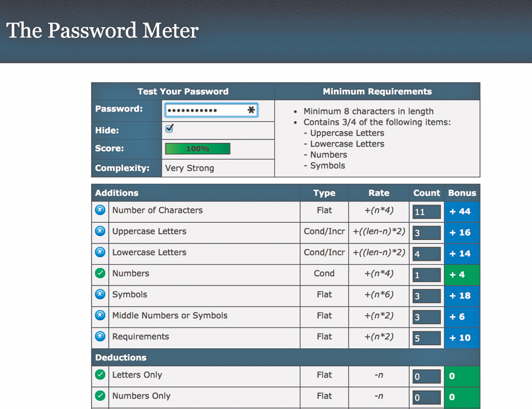
Task: Toggle the Hide password checkbox
Action: point(170,129)
